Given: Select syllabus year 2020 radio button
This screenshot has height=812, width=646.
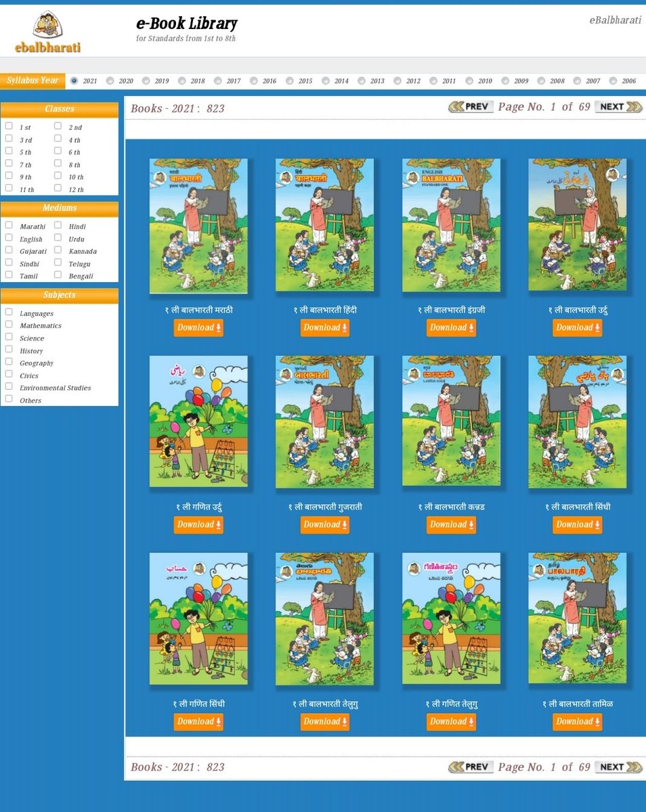Looking at the screenshot, I should [x=110, y=81].
